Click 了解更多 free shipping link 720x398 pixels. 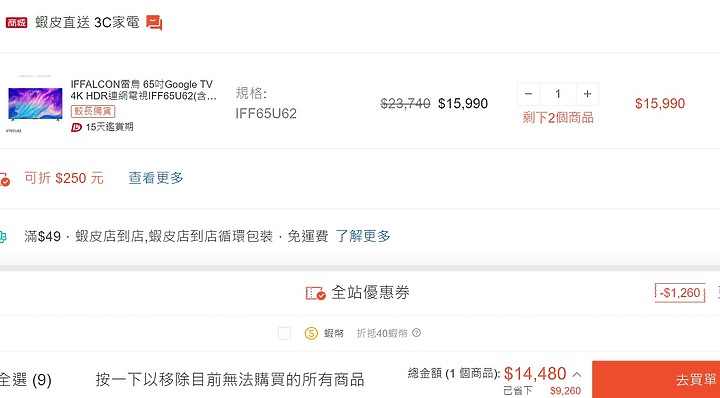[x=363, y=236]
